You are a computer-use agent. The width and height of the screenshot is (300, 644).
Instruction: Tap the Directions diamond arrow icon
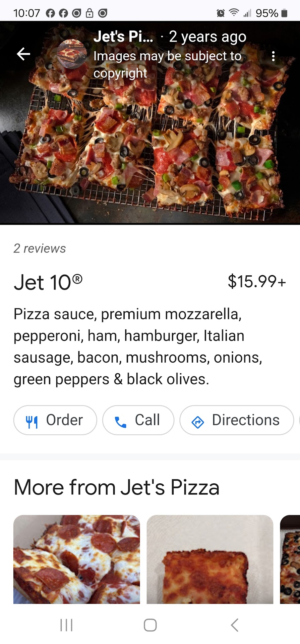[x=197, y=422]
